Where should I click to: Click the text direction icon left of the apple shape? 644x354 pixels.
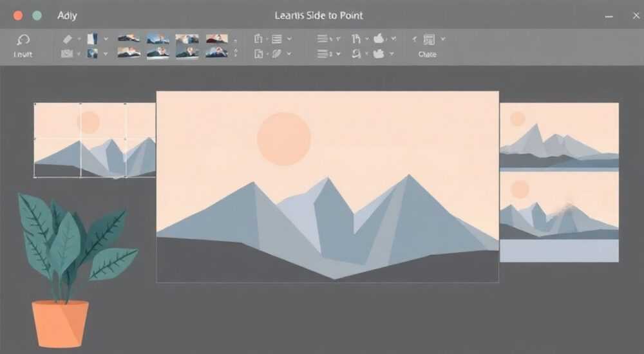[356, 39]
